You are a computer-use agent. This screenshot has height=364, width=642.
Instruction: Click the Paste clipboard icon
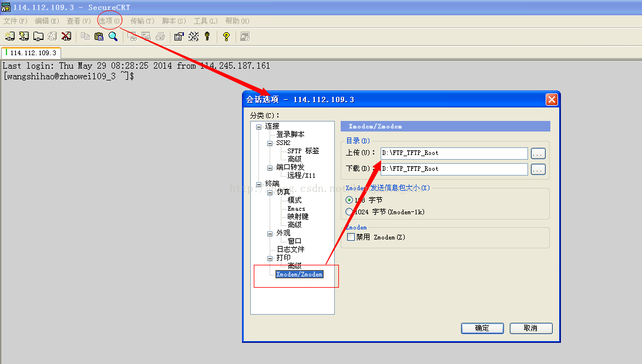[x=99, y=36]
